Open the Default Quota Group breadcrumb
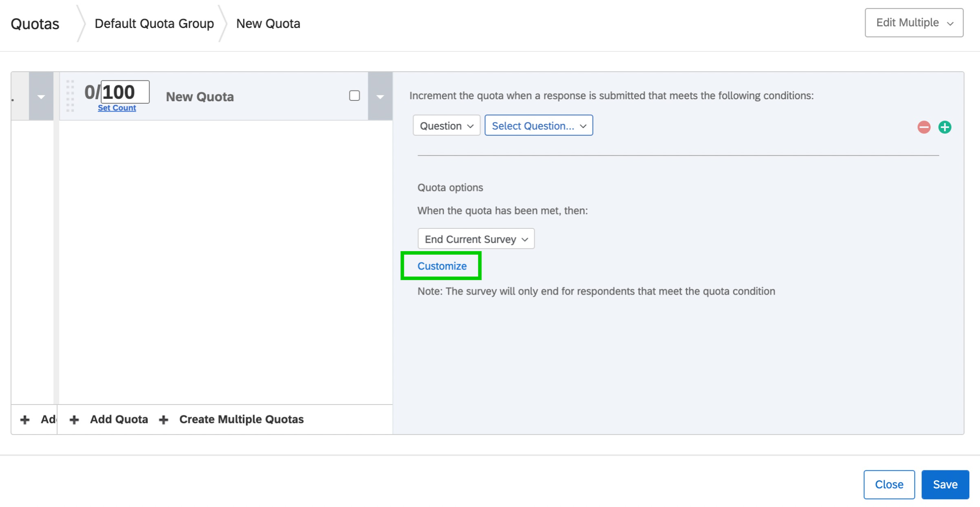Image resolution: width=980 pixels, height=507 pixels. coord(155,23)
